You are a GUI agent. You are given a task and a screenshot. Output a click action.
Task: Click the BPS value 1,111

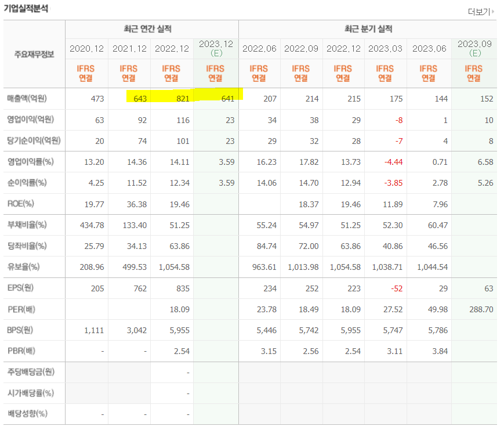click(94, 330)
